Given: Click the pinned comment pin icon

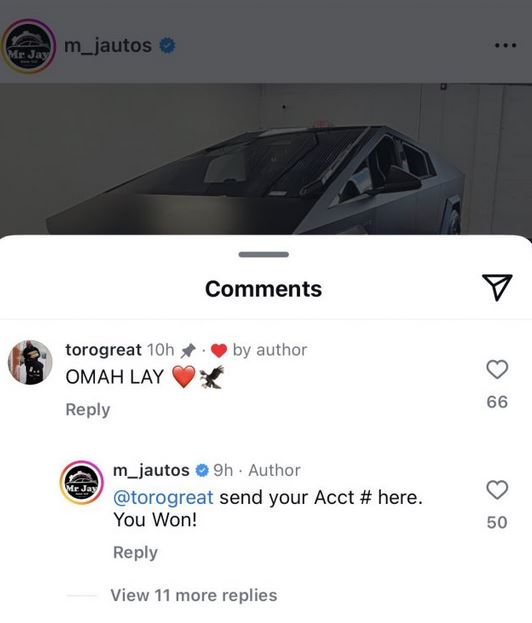Looking at the screenshot, I should [188, 350].
